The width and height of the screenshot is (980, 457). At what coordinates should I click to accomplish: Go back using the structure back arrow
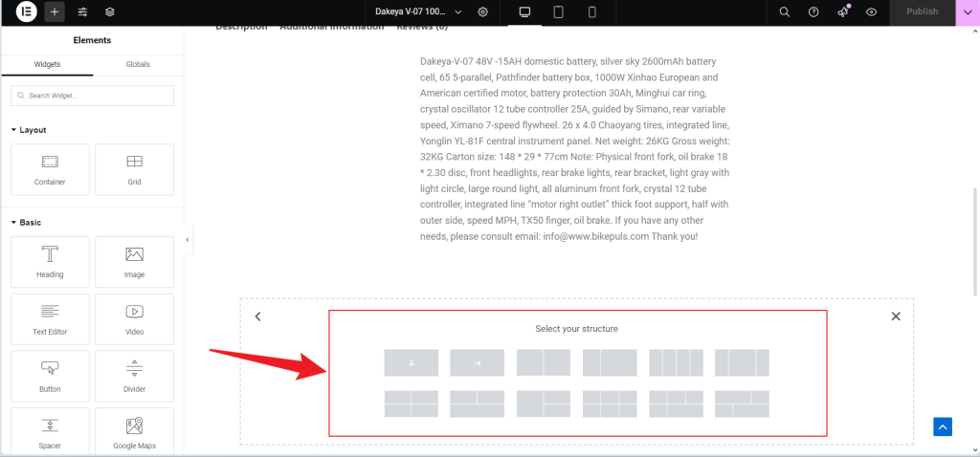[257, 316]
